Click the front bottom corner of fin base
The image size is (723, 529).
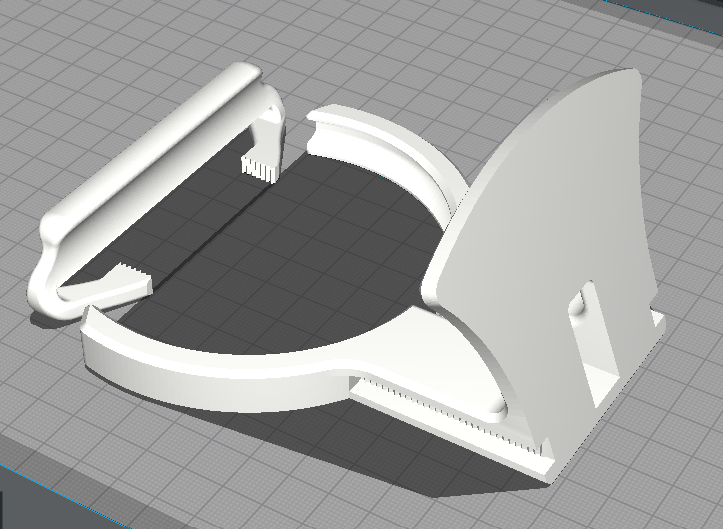tap(548, 470)
